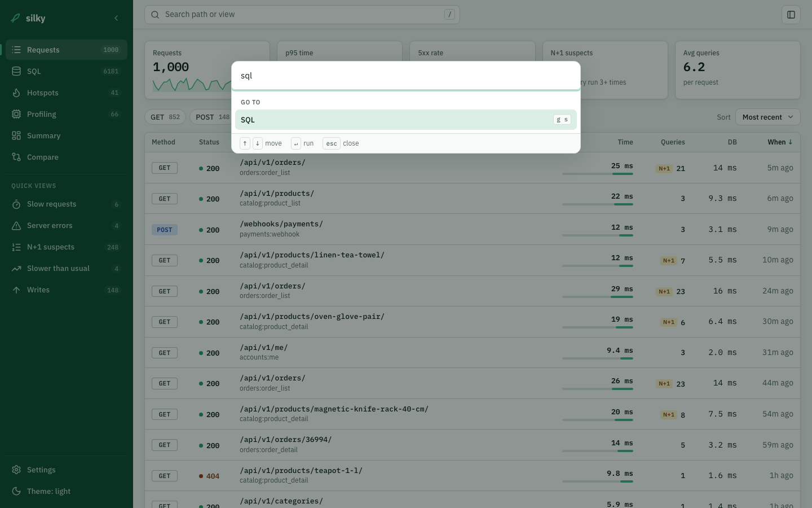Click the Compare branches icon
This screenshot has height=508, width=812.
[x=16, y=157]
